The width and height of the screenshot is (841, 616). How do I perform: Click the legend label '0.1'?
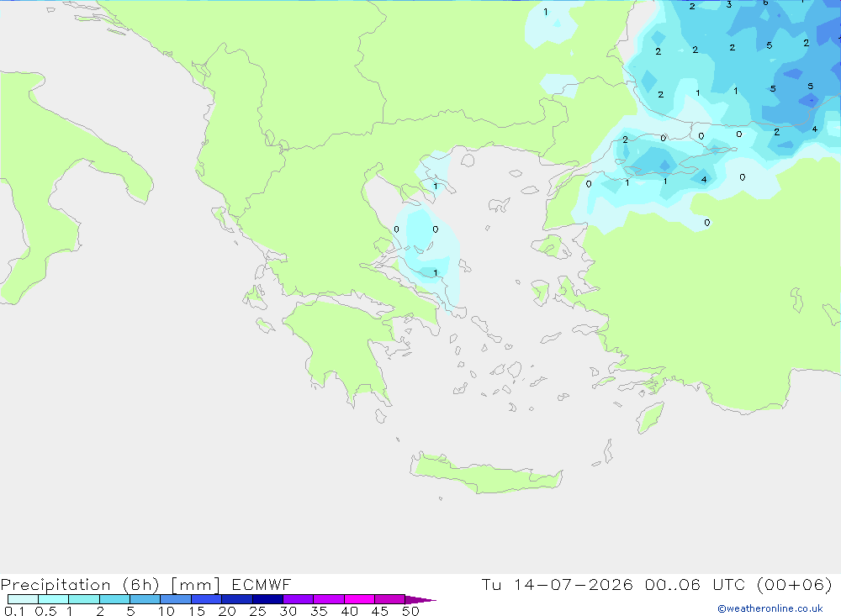coord(14,611)
